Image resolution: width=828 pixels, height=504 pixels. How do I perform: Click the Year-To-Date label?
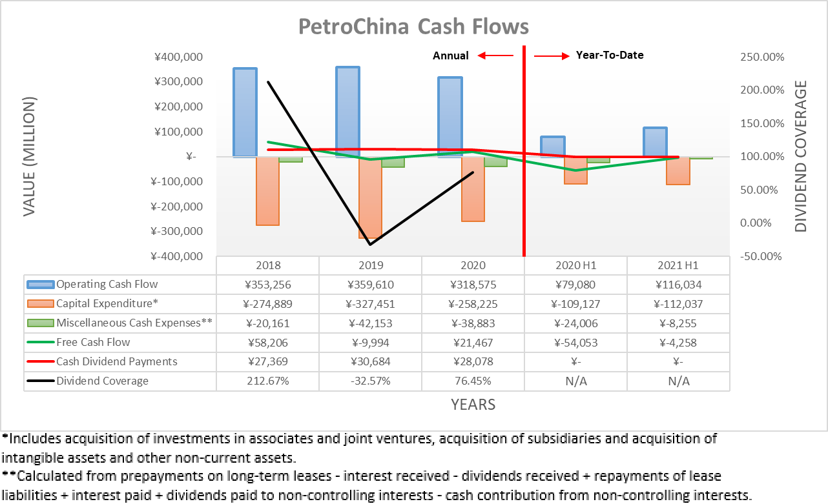(610, 55)
